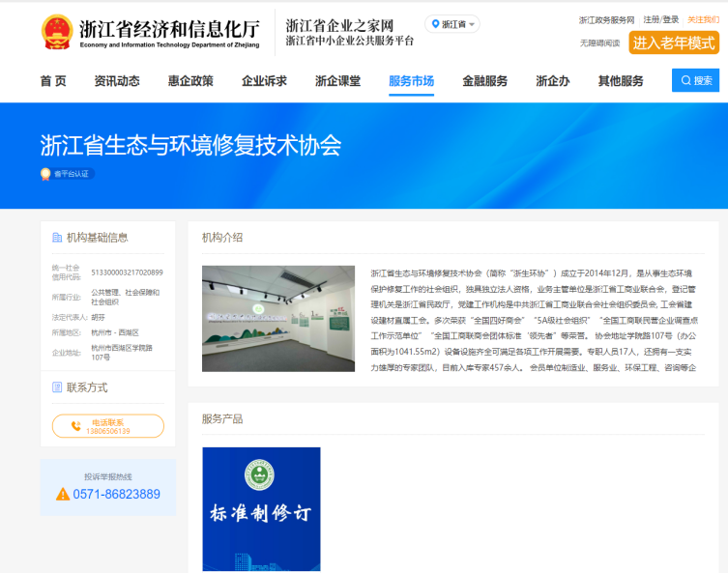The width and height of the screenshot is (728, 573).
Task: Click the document icon next to 联系方式
Action: (x=57, y=387)
